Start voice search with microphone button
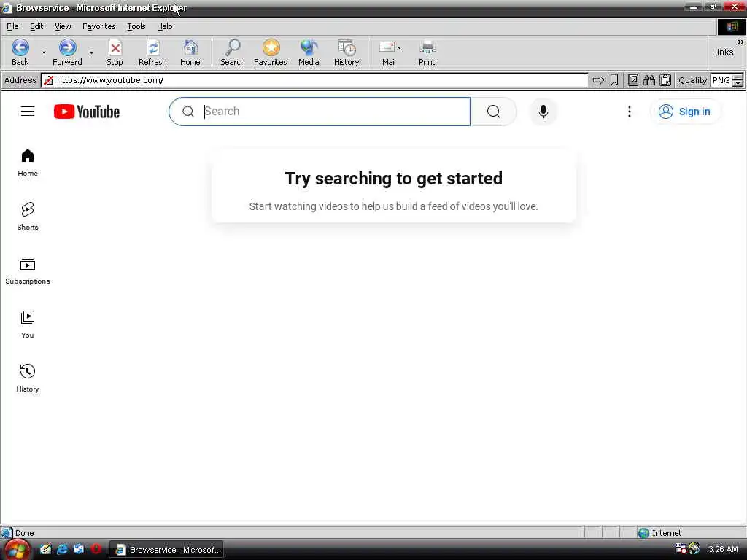Image resolution: width=747 pixels, height=560 pixels. [x=543, y=112]
